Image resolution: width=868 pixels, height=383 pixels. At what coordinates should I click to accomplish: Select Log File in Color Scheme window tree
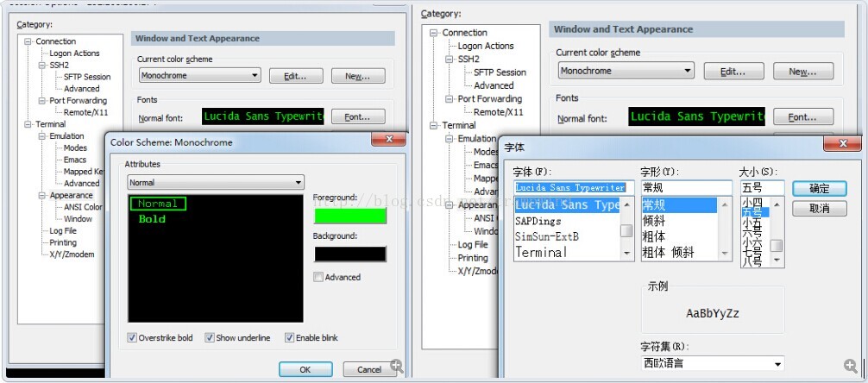point(63,231)
